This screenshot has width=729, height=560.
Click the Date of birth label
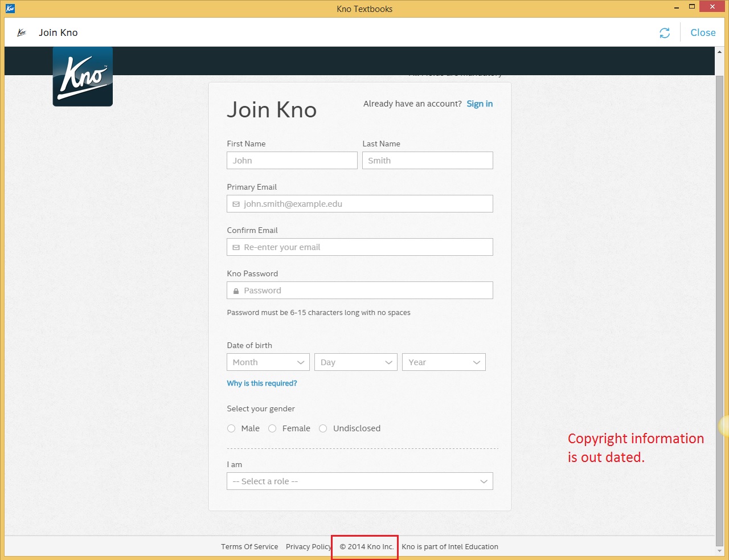249,345
